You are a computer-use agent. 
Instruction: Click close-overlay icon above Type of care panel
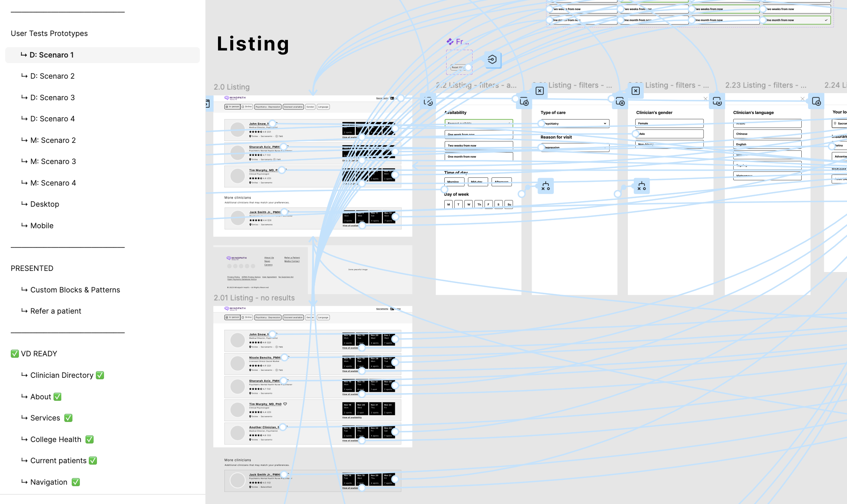(x=540, y=91)
